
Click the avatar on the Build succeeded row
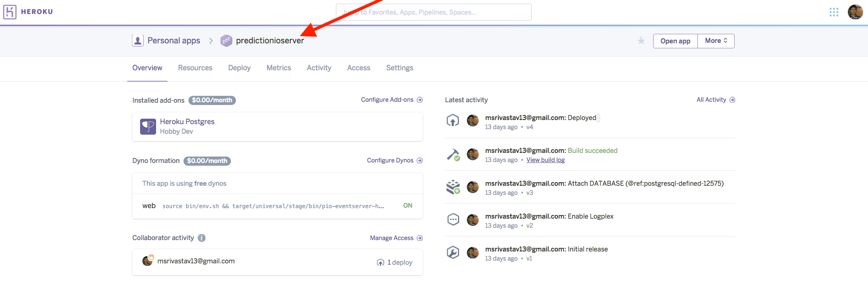point(473,154)
